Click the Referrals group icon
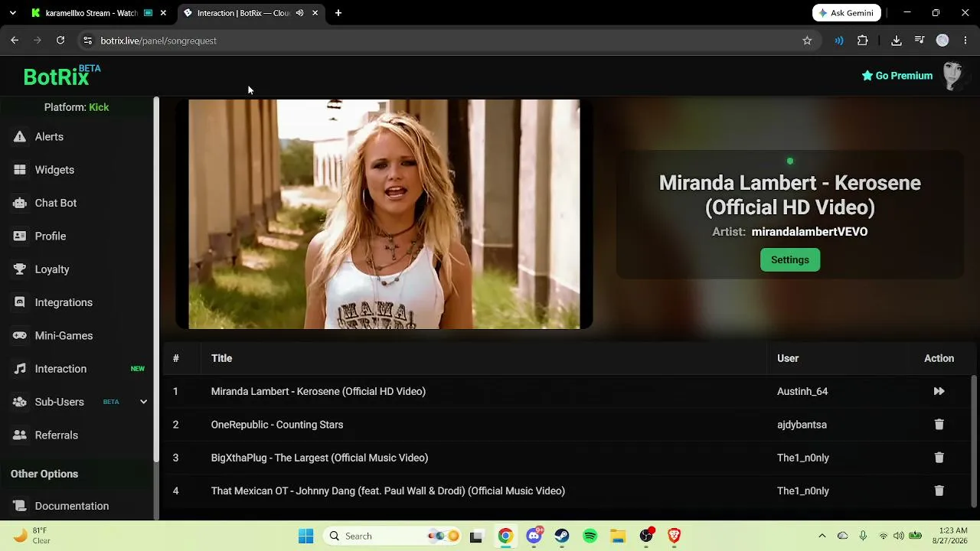This screenshot has width=980, height=551. [20, 435]
